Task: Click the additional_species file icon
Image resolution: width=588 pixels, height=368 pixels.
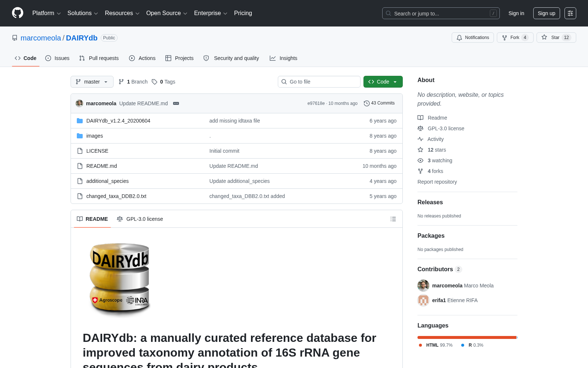Action: 80,181
